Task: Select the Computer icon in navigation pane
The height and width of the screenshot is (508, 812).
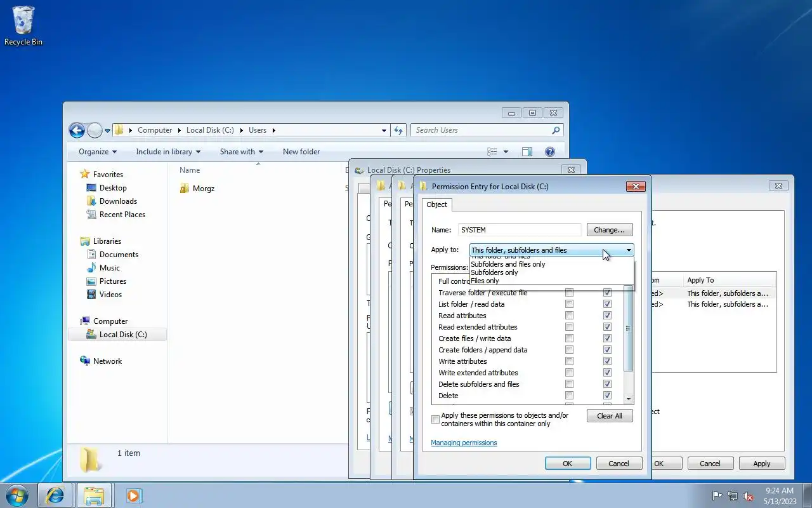Action: coord(85,321)
